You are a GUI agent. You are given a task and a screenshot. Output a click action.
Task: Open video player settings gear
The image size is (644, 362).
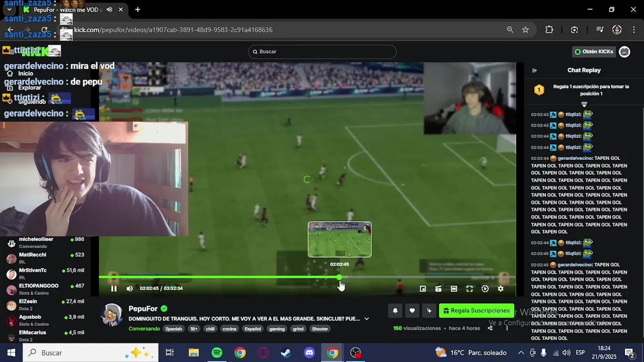coord(501,289)
